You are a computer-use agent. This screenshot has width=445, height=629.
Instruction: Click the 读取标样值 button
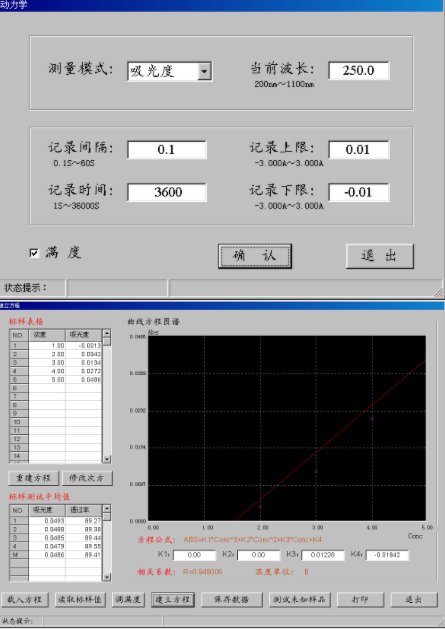point(80,600)
